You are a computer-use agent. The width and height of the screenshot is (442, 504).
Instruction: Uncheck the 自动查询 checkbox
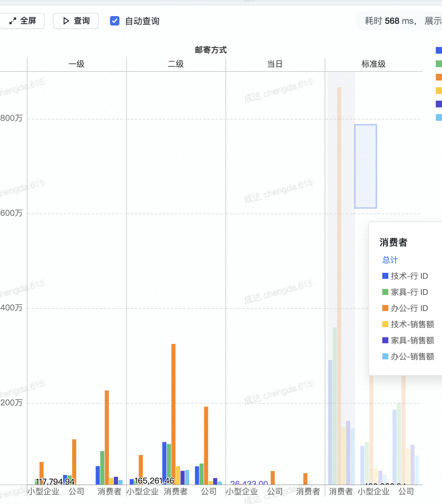(114, 21)
